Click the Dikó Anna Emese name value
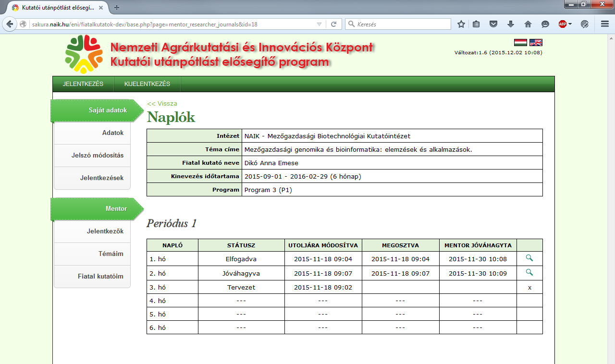This screenshot has width=615, height=364. point(271,163)
